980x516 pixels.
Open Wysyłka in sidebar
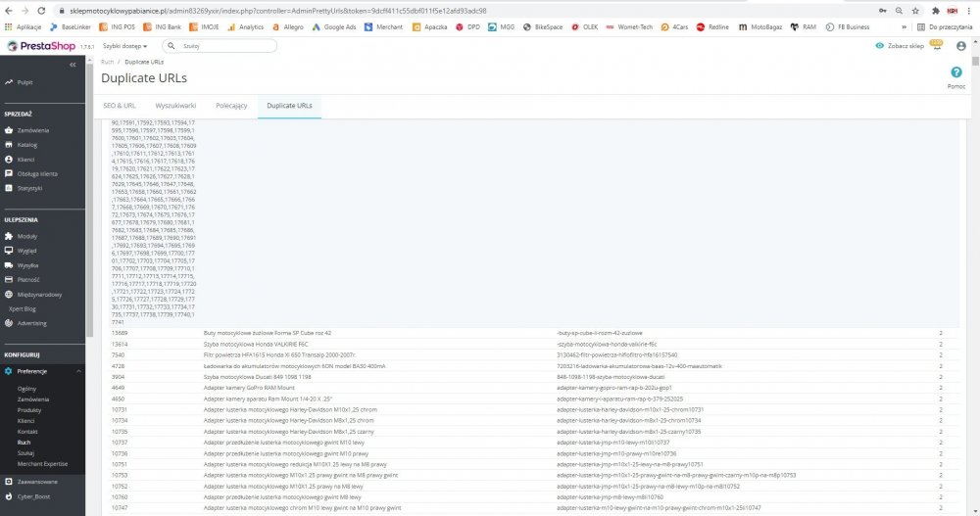pos(27,265)
